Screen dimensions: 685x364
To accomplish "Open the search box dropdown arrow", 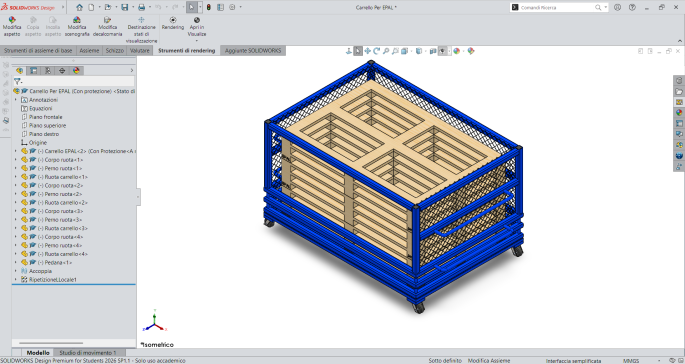I will pyautogui.click(x=605, y=7).
